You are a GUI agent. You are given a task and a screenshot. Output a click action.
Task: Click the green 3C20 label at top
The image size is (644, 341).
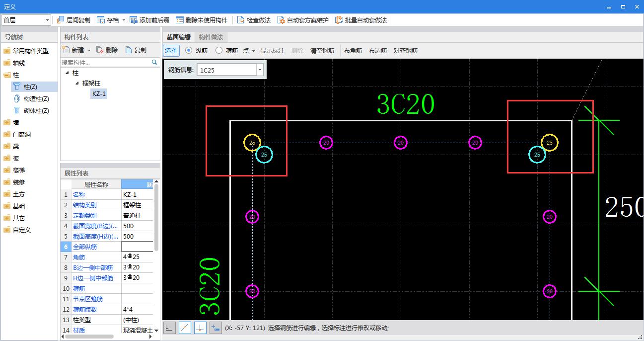coord(406,105)
